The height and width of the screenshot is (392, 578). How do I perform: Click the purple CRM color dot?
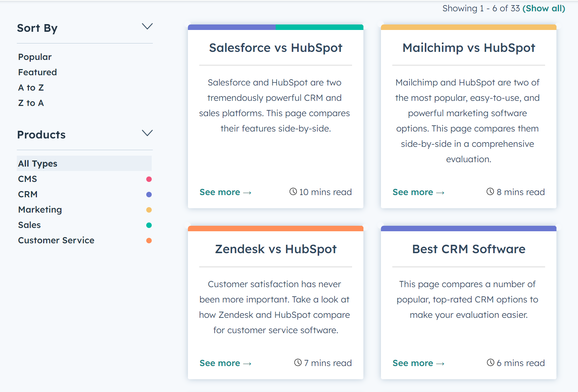(x=149, y=194)
